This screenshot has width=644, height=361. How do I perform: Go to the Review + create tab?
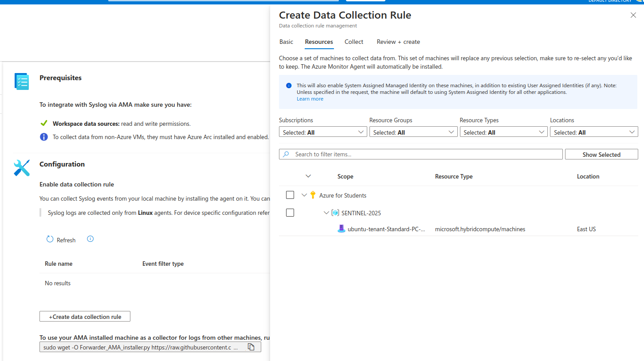(398, 42)
